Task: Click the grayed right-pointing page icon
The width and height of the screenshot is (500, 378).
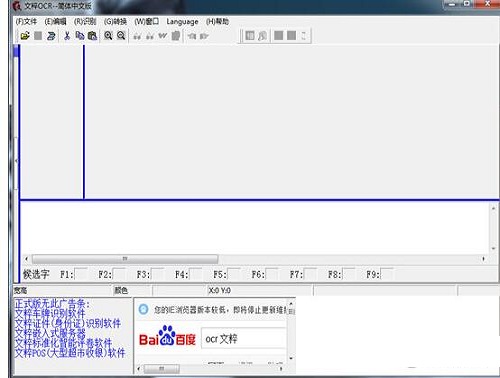Action: [204, 36]
